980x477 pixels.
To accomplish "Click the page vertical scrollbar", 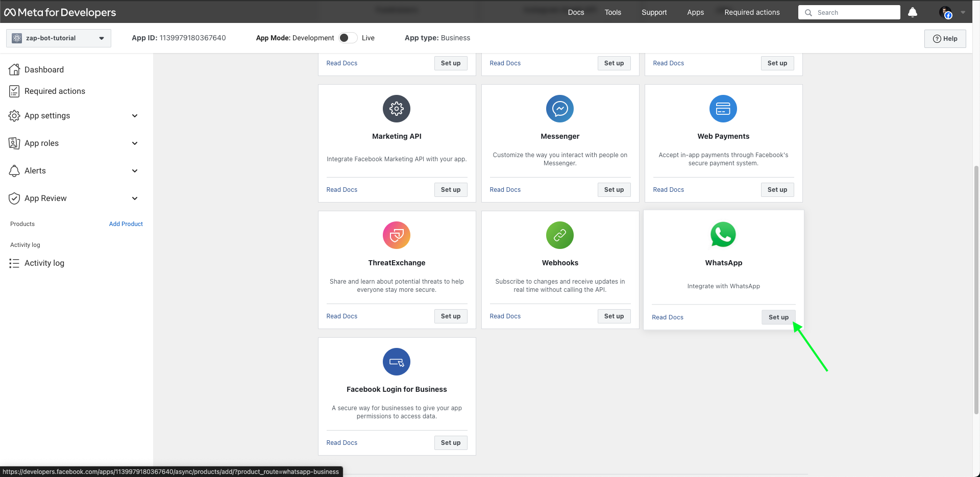I will 976,290.
